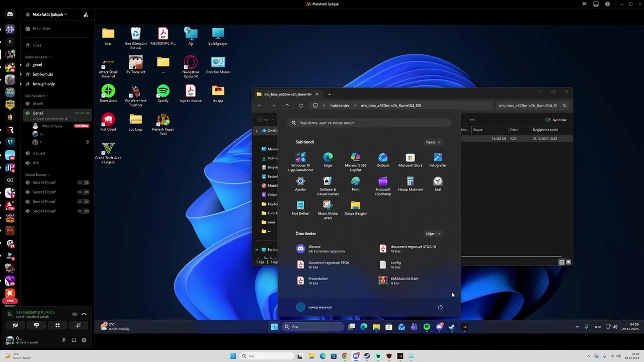Open Discord user settings gear
The image size is (644, 362).
click(84, 340)
